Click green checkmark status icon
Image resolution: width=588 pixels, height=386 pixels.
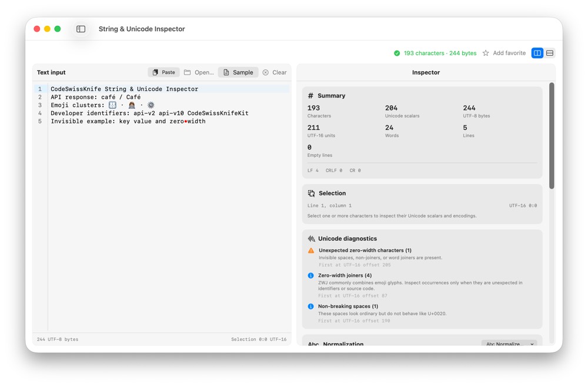click(397, 53)
